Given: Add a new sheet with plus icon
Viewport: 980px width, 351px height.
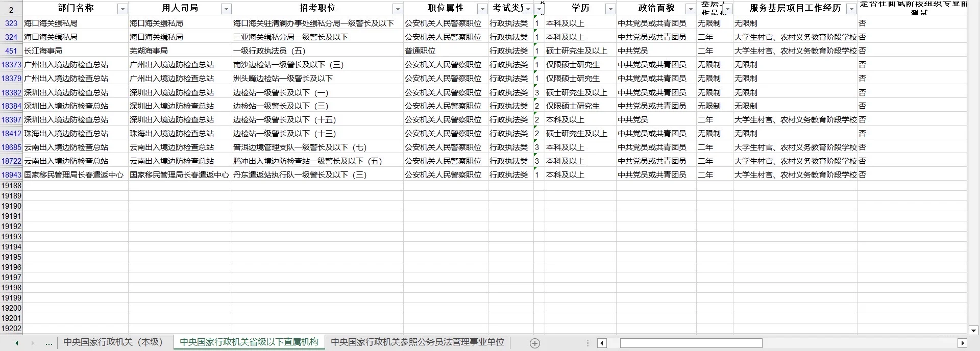Looking at the screenshot, I should (x=535, y=343).
